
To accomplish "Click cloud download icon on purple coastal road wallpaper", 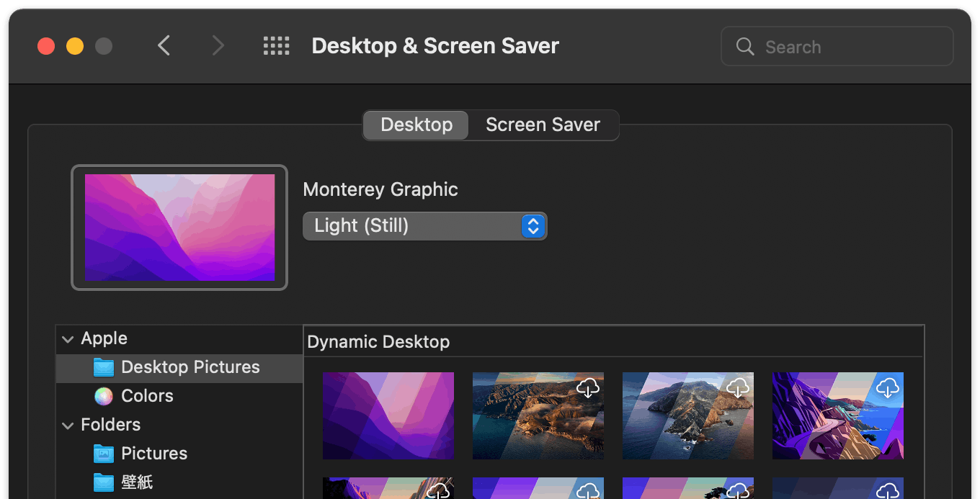I will tap(888, 388).
